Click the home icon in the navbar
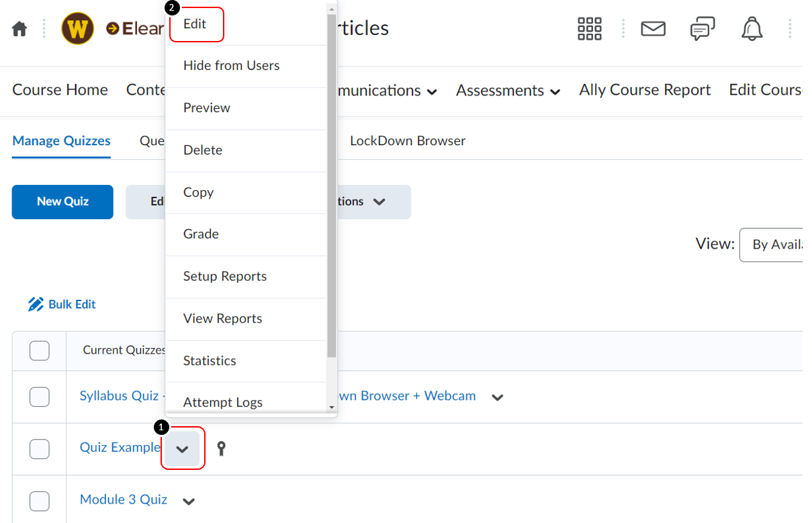Image resolution: width=812 pixels, height=523 pixels. tap(19, 29)
